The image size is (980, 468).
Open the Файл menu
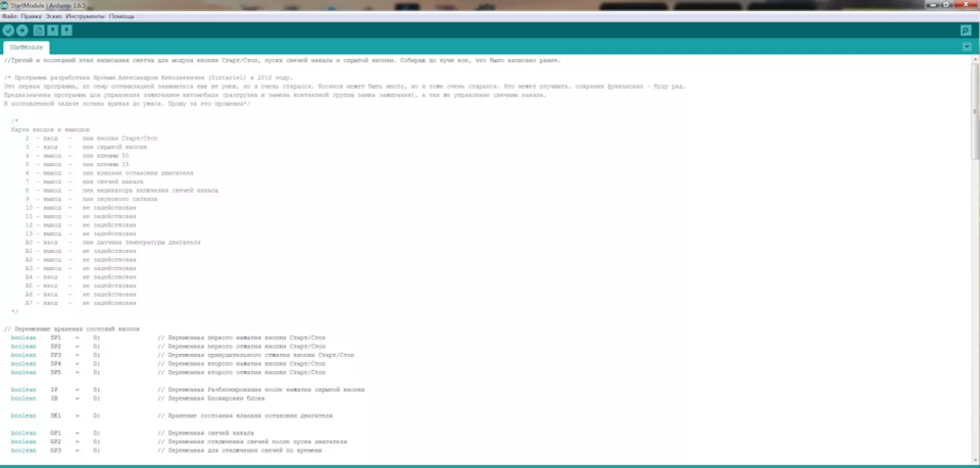9,16
